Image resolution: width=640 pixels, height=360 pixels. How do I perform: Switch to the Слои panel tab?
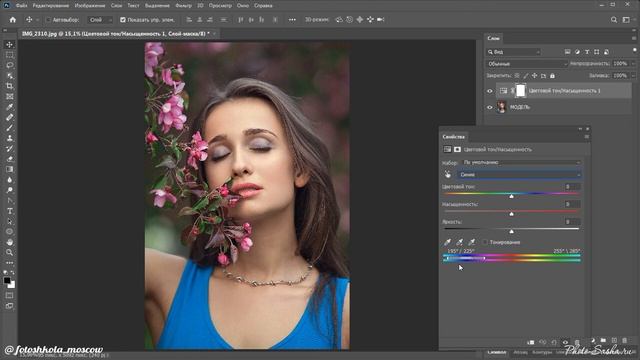[x=493, y=38]
